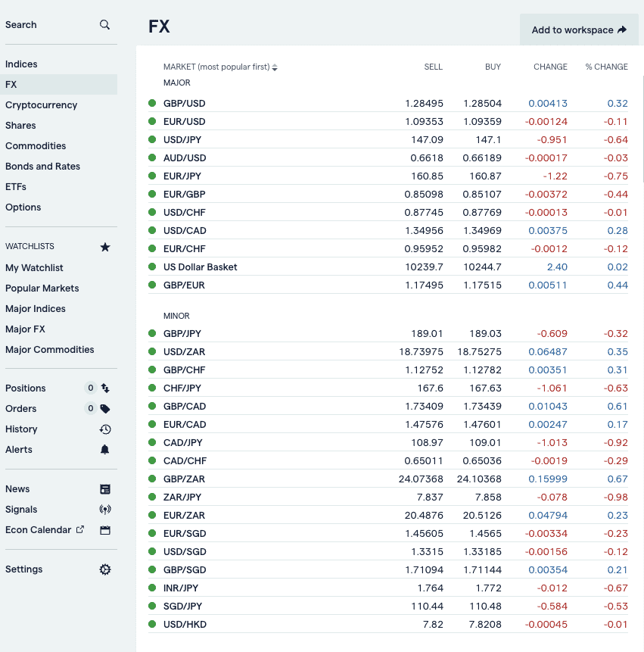Click the search magnifier icon
The height and width of the screenshot is (652, 644).
point(104,25)
